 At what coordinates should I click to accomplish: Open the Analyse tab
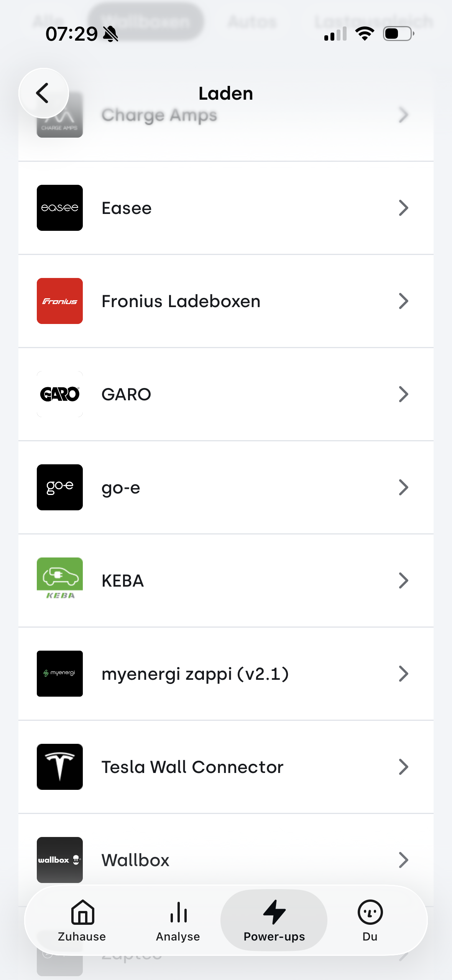tap(178, 920)
